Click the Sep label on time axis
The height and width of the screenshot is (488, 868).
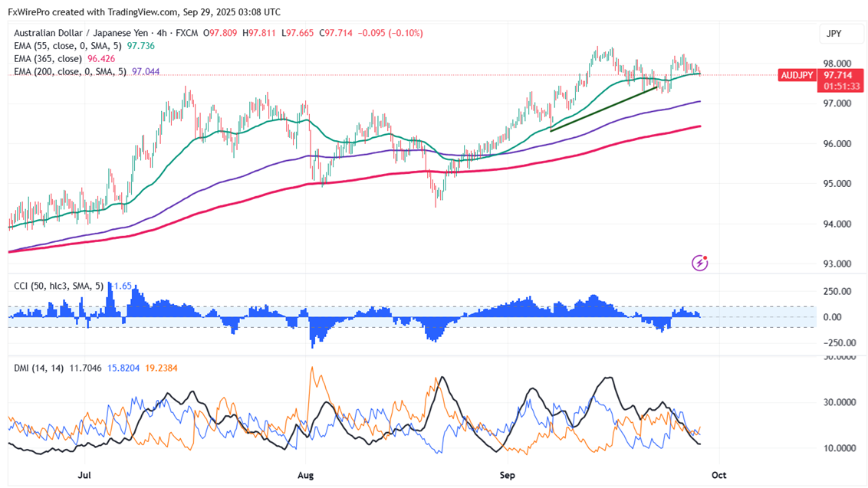tap(507, 475)
